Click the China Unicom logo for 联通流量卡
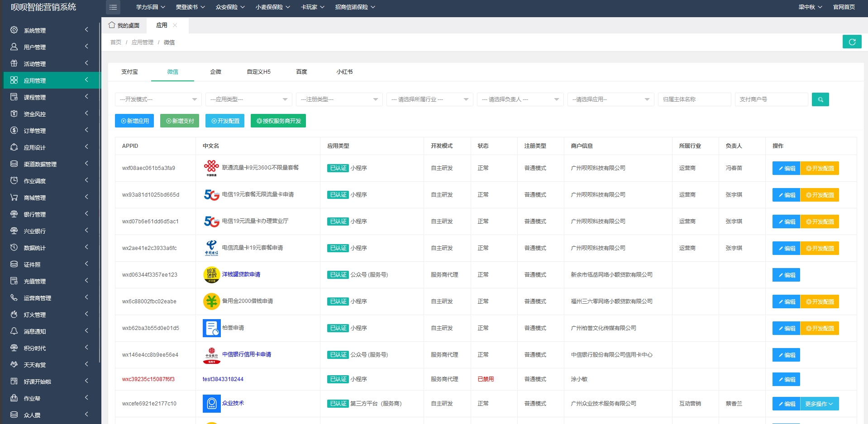 pyautogui.click(x=211, y=168)
